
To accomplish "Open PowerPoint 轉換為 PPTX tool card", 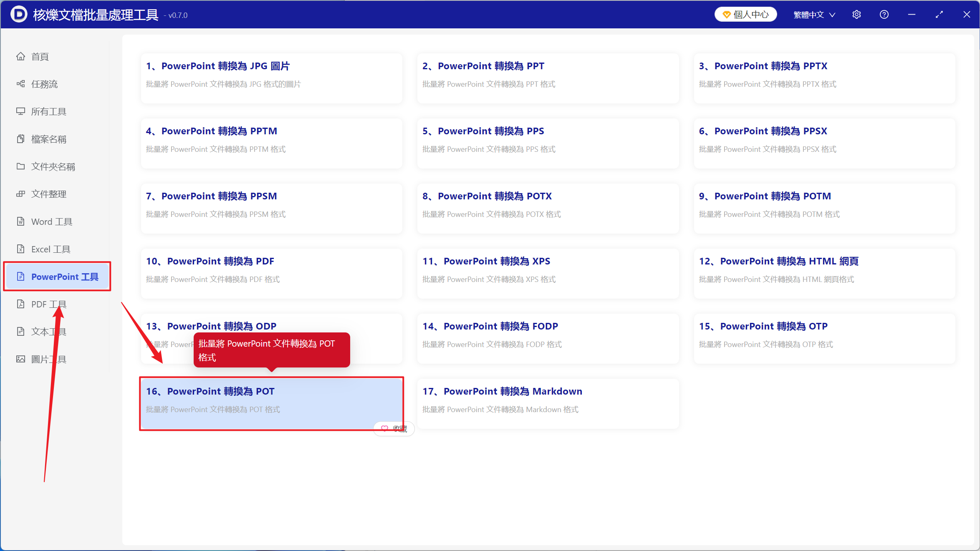I will (824, 78).
